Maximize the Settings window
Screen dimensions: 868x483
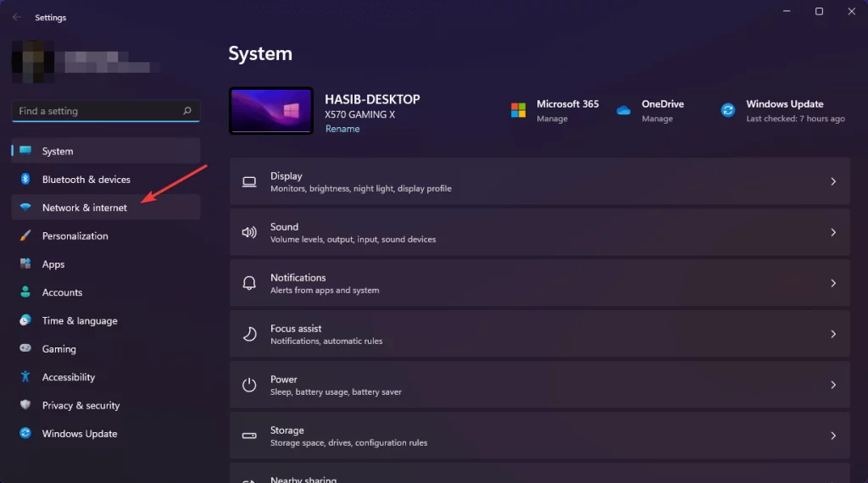click(x=820, y=11)
